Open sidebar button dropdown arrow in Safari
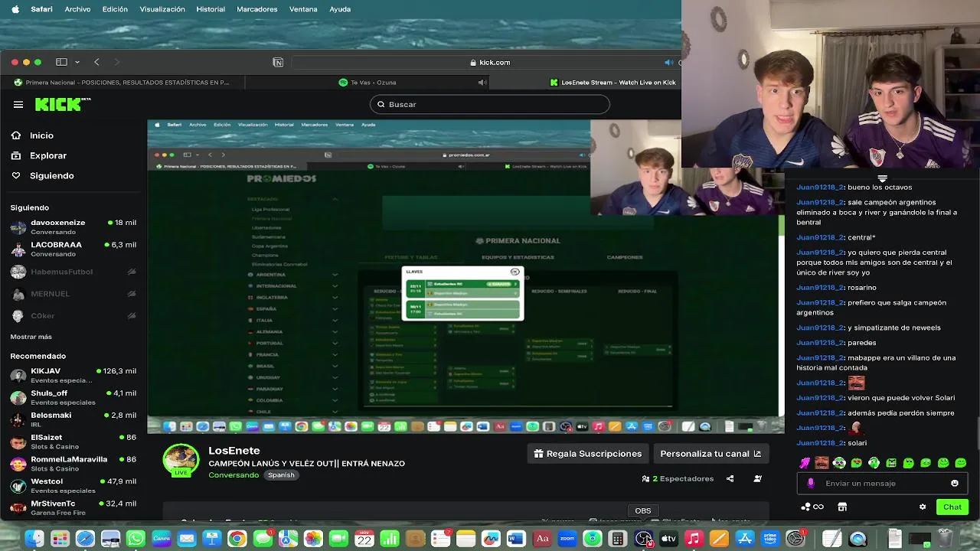 pyautogui.click(x=77, y=62)
